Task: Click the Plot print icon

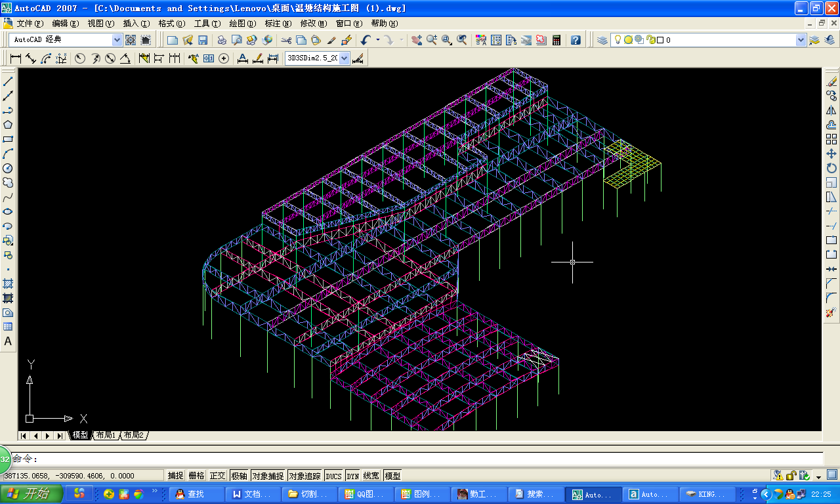Action: click(x=222, y=40)
